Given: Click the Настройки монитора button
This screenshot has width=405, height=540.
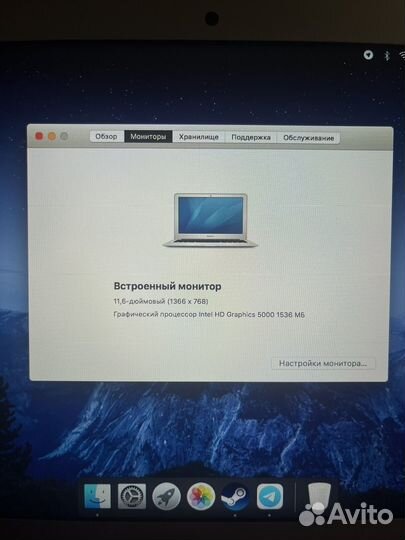Looking at the screenshot, I should [323, 363].
